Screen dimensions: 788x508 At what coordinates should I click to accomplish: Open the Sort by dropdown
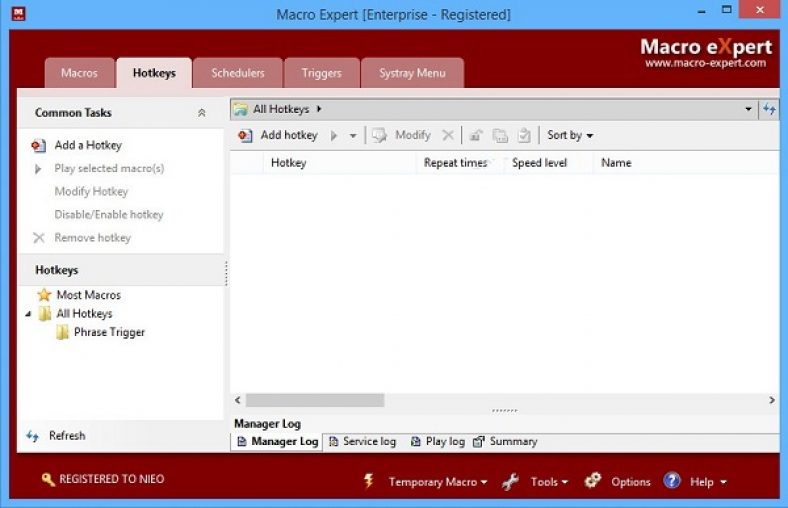click(x=570, y=135)
